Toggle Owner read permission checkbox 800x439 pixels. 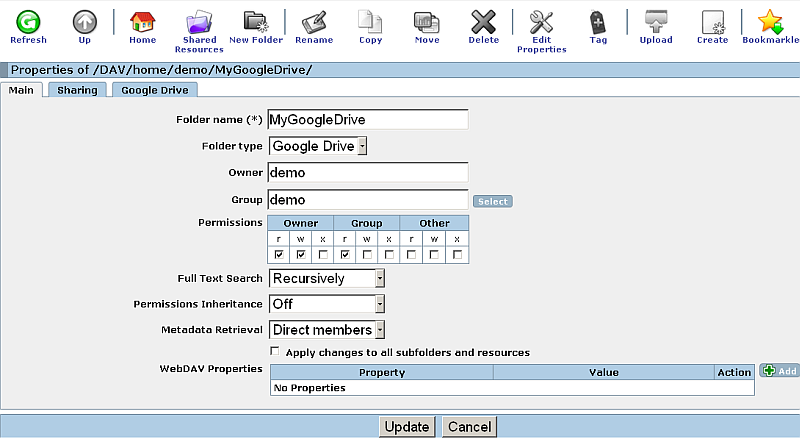point(279,255)
